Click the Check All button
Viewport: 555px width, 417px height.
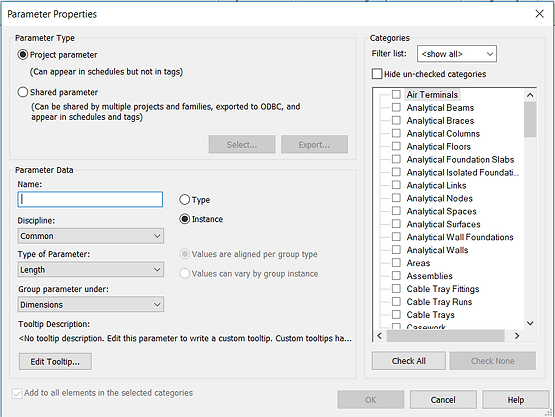click(x=409, y=361)
